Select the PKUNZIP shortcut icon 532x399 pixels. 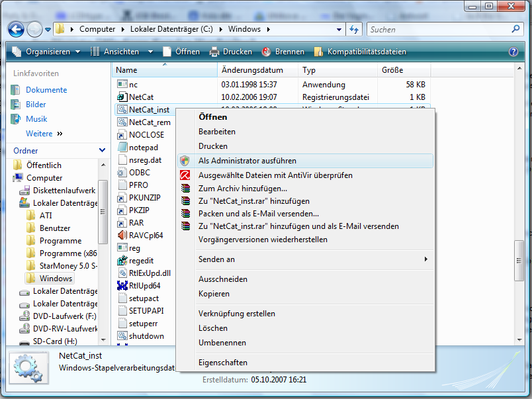point(122,197)
